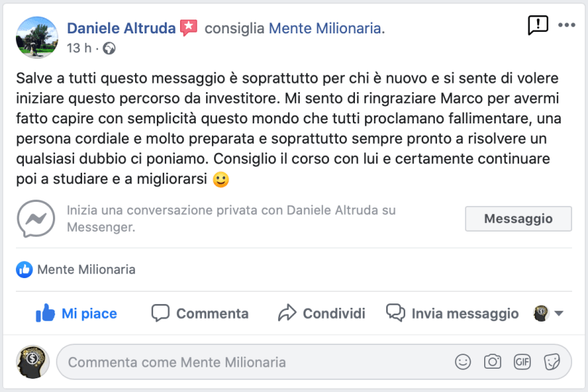This screenshot has height=392, width=588.
Task: Click the 13 h timestamp link
Action: pyautogui.click(x=79, y=49)
